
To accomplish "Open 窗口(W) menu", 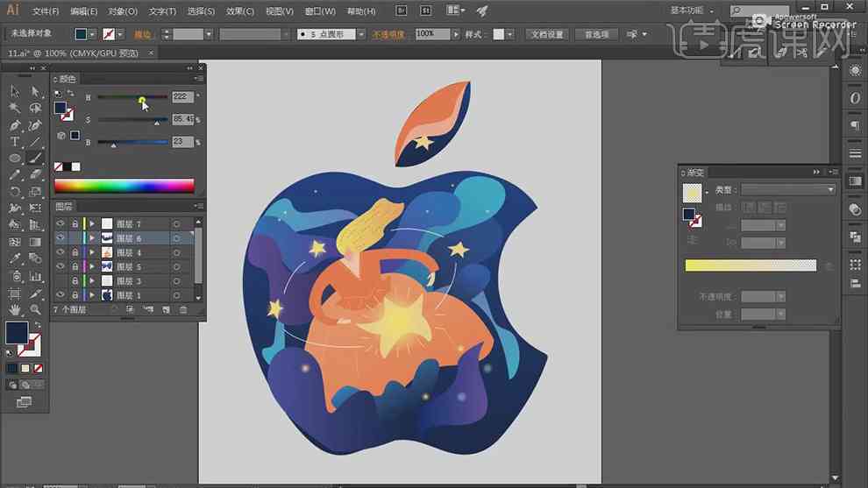I will click(x=321, y=11).
